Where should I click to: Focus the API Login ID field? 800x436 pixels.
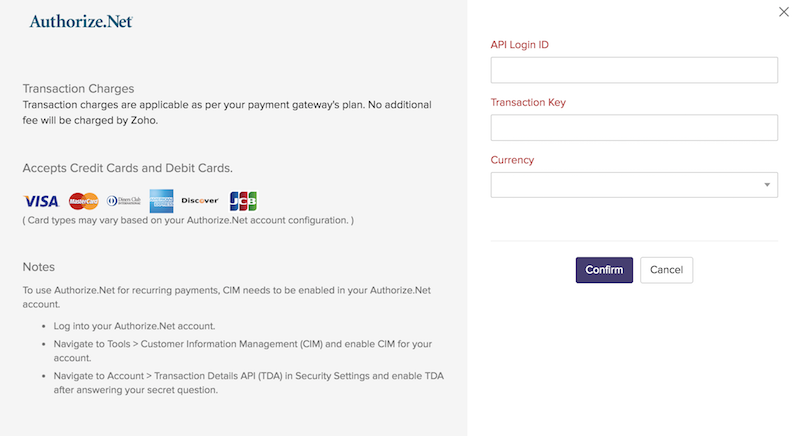(634, 70)
